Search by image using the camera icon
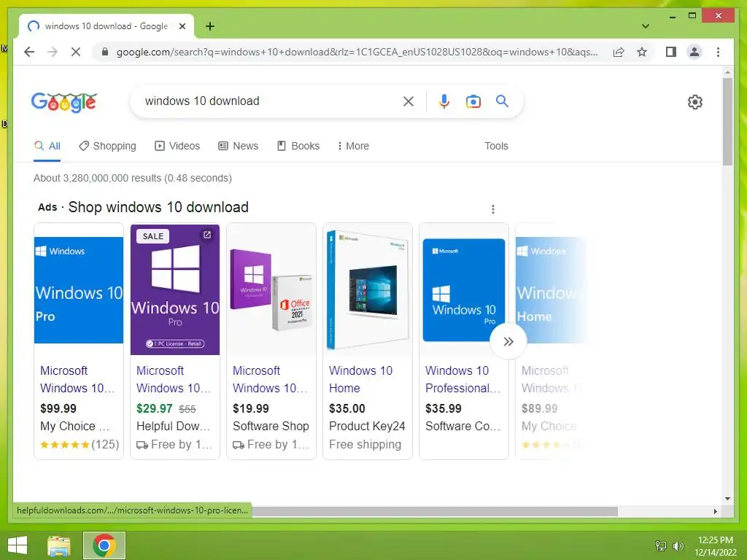747x560 pixels. [473, 101]
